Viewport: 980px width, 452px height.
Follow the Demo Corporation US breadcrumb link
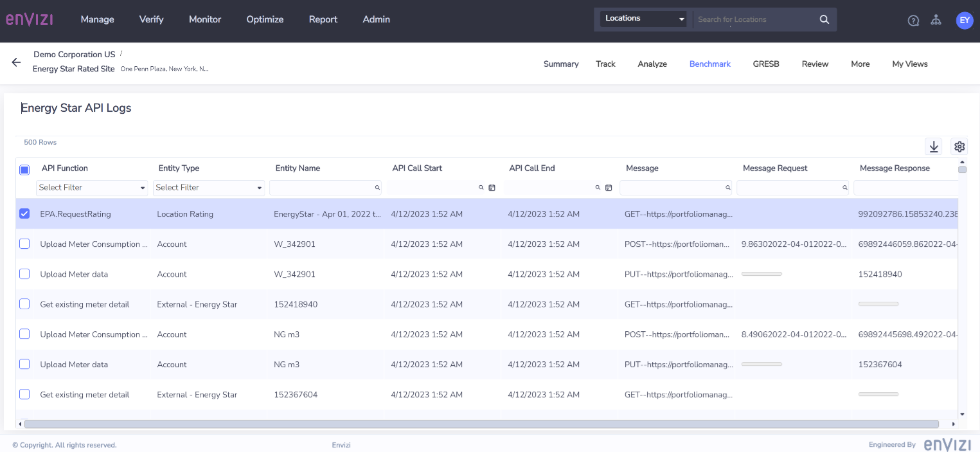(x=75, y=55)
